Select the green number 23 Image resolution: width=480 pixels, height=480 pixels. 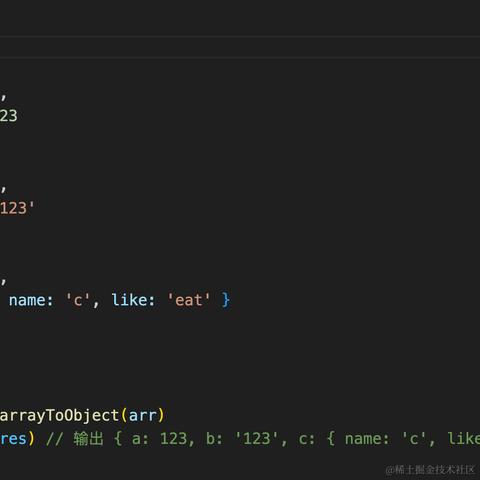(8, 116)
